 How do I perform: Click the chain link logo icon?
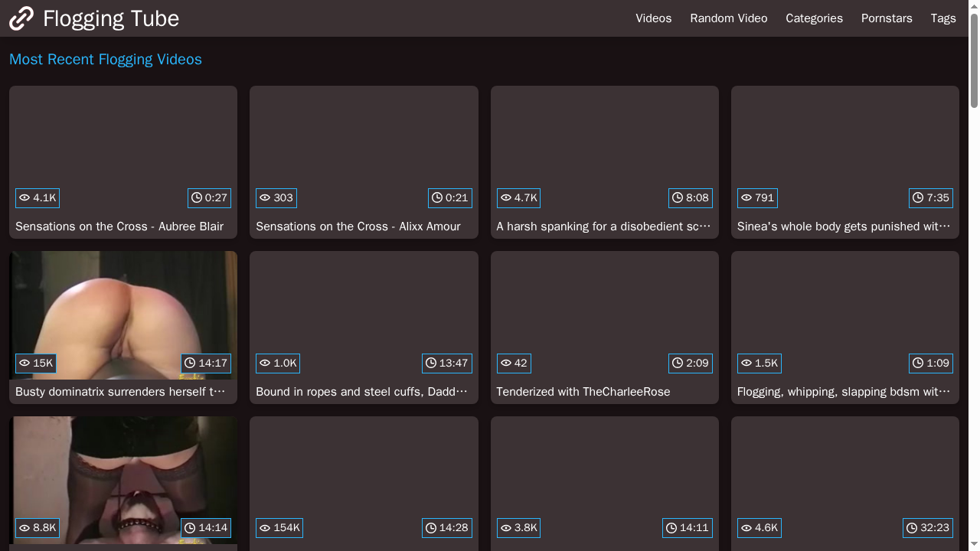(21, 18)
